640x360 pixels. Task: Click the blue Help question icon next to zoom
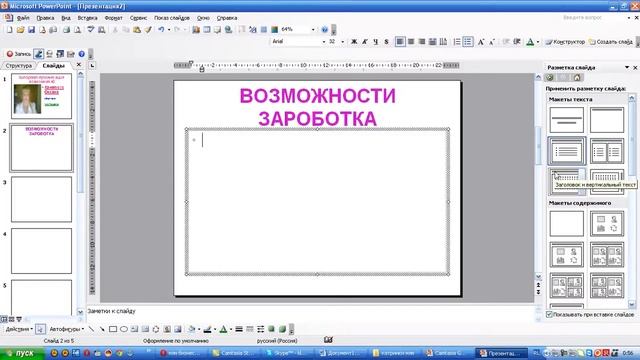[324, 30]
